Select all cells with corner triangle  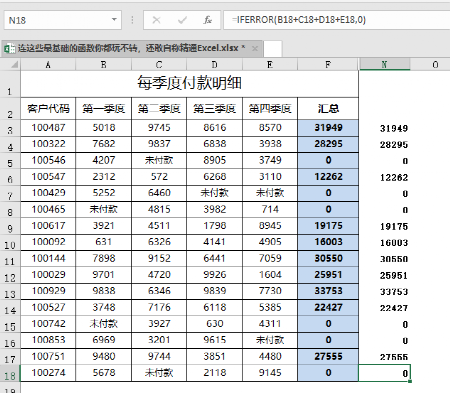pos(14,64)
